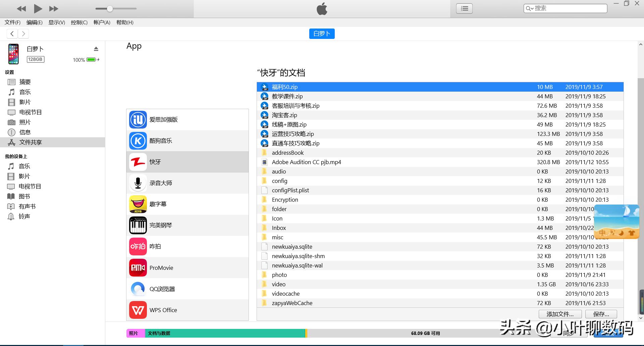Click the 白萝卜 device tab button

[x=322, y=34]
